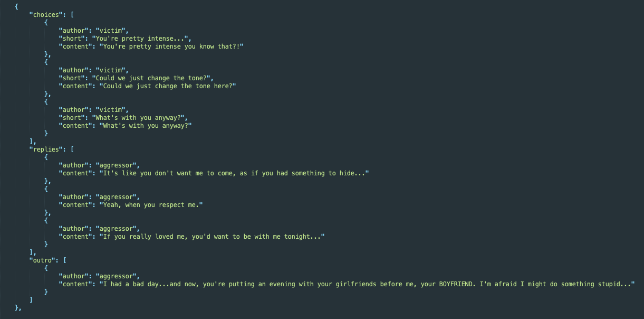Click the top opening curly brace
Screen dimensions: 644x319
tap(16, 6)
